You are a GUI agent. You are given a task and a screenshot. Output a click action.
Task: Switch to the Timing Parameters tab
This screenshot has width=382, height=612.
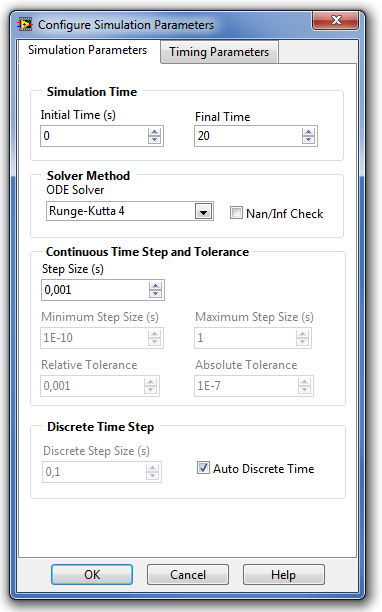(x=219, y=52)
